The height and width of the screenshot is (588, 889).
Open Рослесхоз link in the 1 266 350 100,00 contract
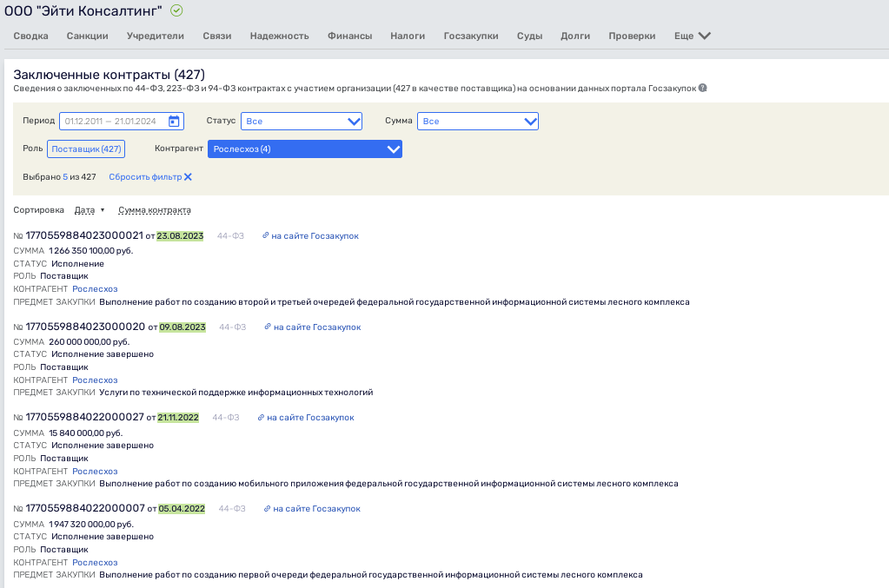[x=95, y=289]
